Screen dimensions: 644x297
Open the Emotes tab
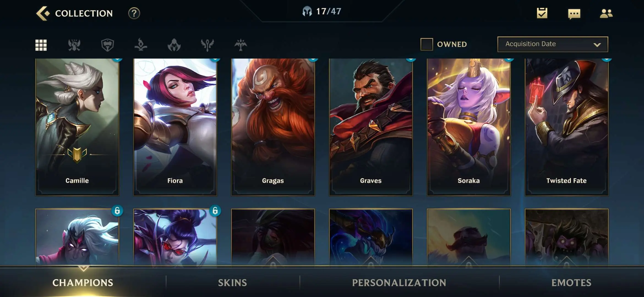pyautogui.click(x=571, y=283)
